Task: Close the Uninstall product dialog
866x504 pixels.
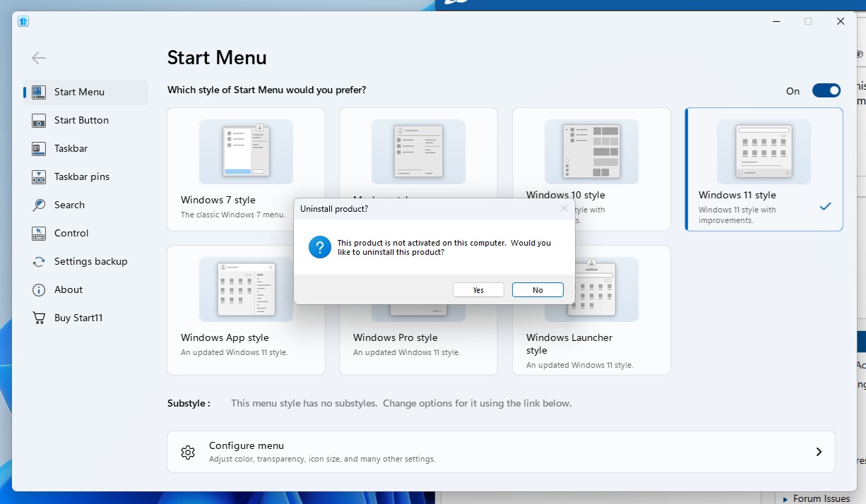Action: coord(564,209)
